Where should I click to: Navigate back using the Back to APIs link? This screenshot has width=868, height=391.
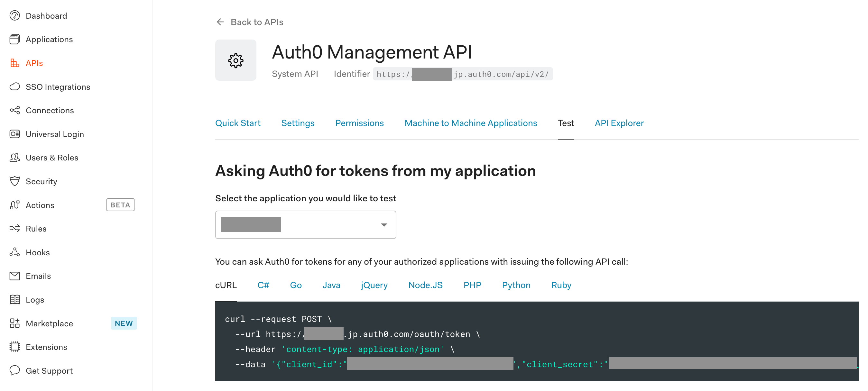(257, 22)
